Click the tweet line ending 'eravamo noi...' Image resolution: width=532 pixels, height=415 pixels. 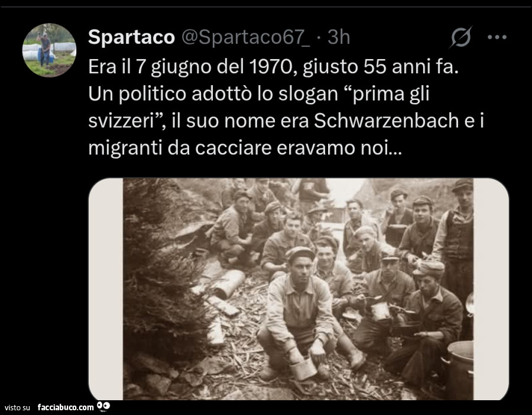[x=245, y=148]
